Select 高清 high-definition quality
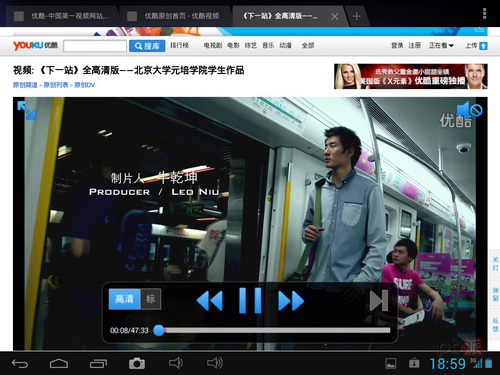The image size is (500, 375). pyautogui.click(x=124, y=299)
